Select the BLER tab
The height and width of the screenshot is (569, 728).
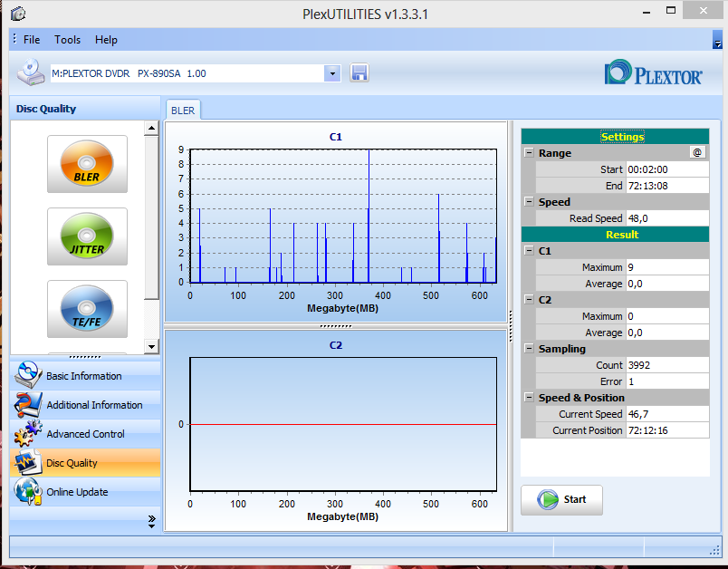click(183, 110)
